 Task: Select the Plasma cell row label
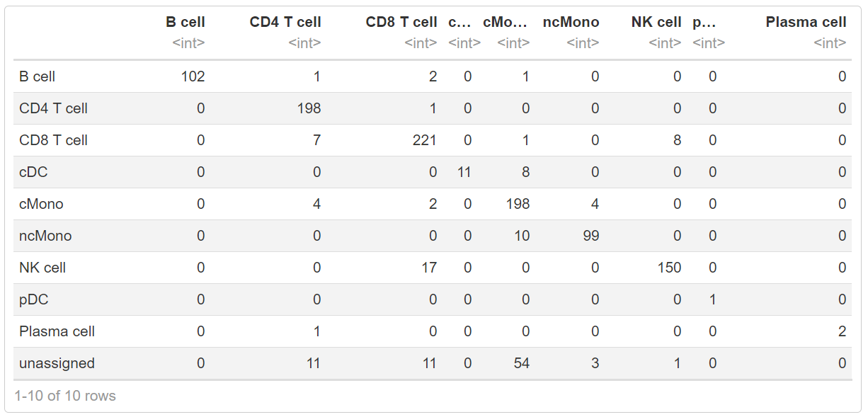(x=57, y=331)
